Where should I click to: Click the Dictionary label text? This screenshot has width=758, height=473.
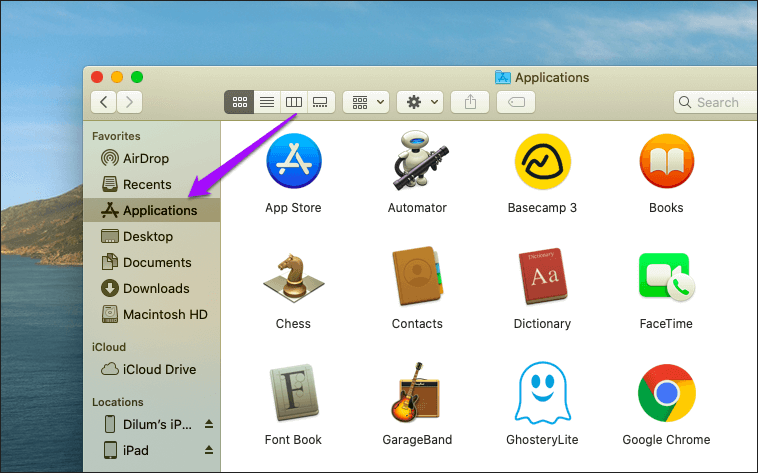click(x=542, y=324)
